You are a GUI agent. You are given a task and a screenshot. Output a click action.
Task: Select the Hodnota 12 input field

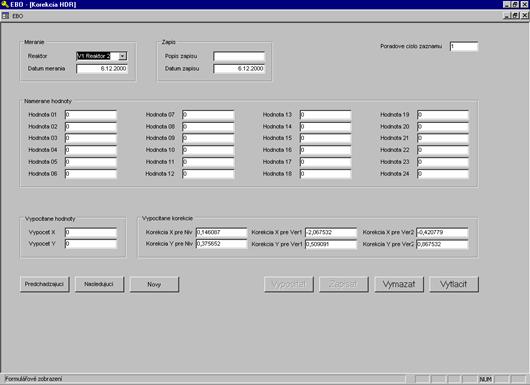208,174
